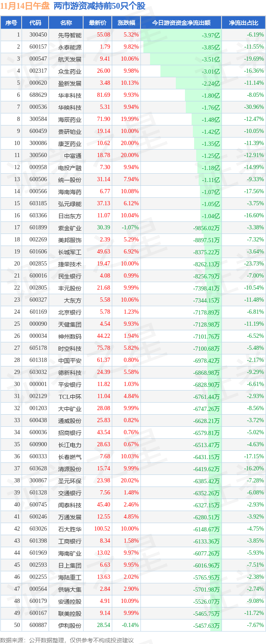This screenshot has width=266, height=644.
Task: Click -5701.98万 outflow for 供销大集
Action: click(x=207, y=590)
